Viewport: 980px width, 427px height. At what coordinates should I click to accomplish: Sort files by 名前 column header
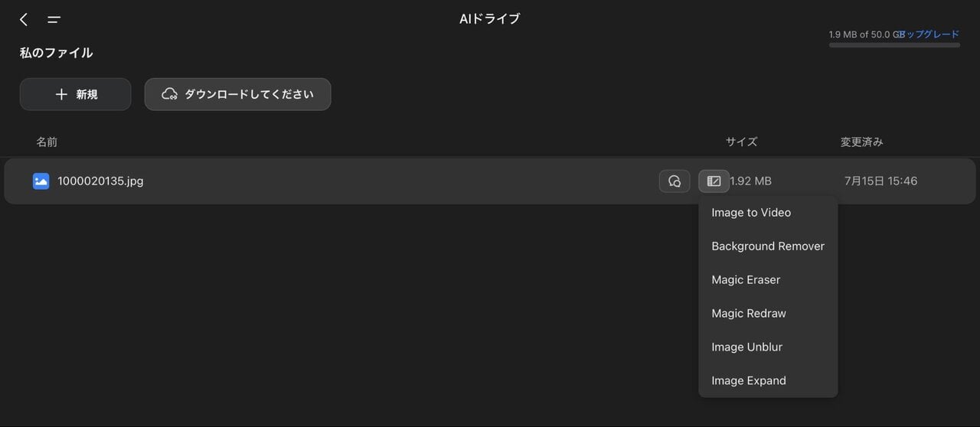click(47, 142)
